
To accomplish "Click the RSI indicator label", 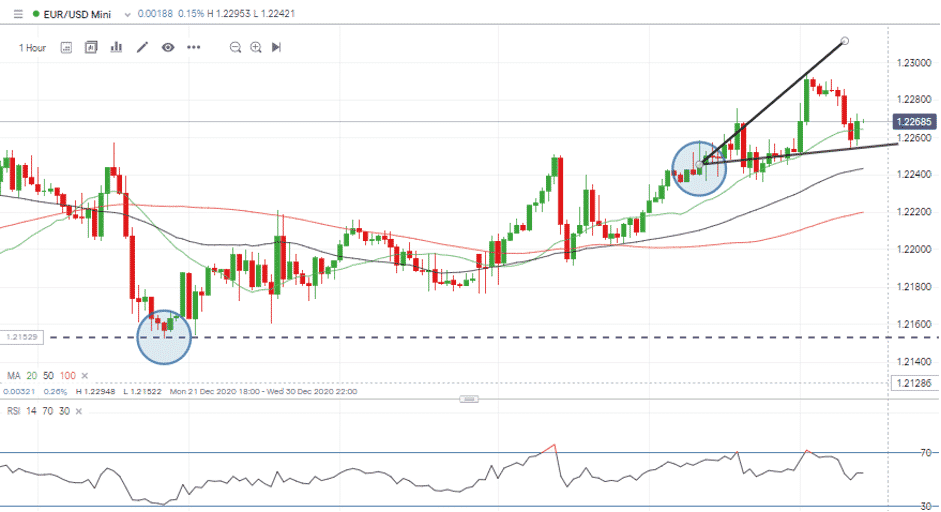I will pyautogui.click(x=13, y=411).
